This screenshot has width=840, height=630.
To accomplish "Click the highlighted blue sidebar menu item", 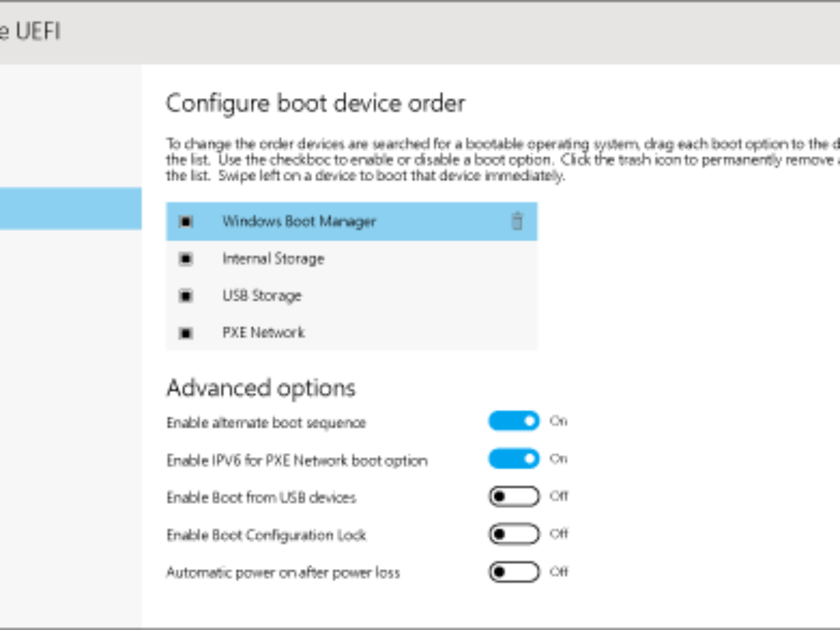I will 70,208.
